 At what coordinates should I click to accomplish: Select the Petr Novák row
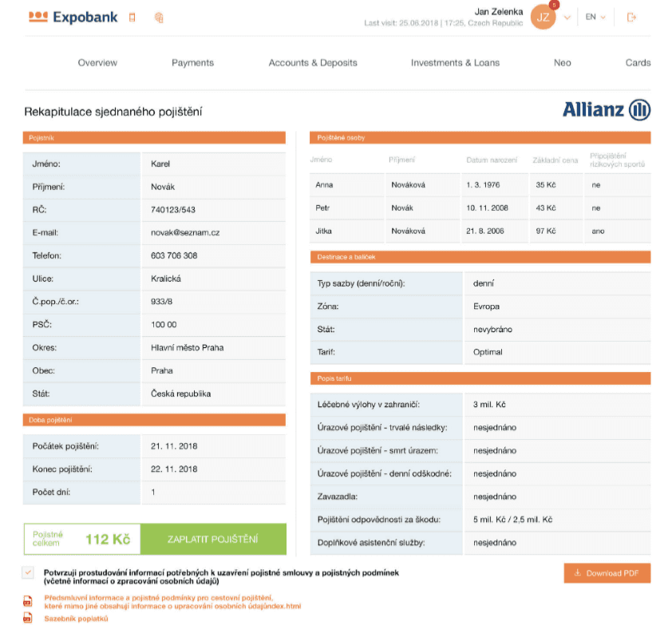pos(480,208)
